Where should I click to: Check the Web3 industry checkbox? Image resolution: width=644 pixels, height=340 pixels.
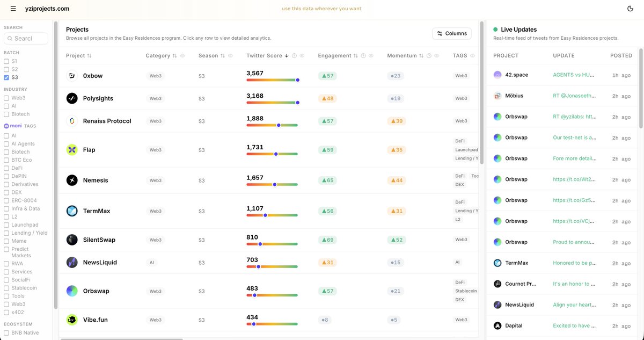[6, 98]
